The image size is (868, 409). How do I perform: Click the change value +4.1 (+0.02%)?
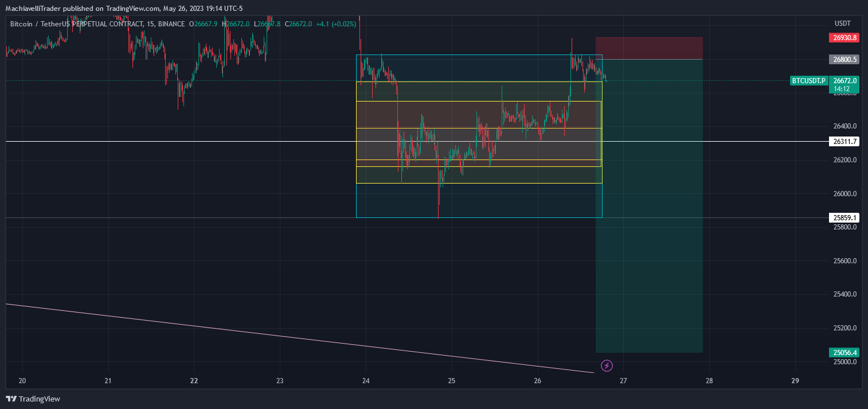click(337, 24)
